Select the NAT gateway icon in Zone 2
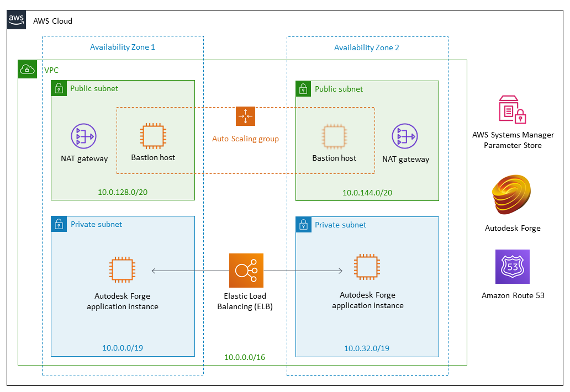The width and height of the screenshot is (570, 392). (405, 136)
